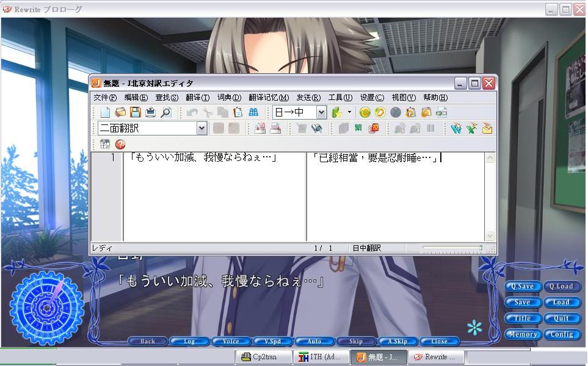The height and width of the screenshot is (366, 588).
Task: Open the 翻译(T) menu
Action: tap(197, 98)
